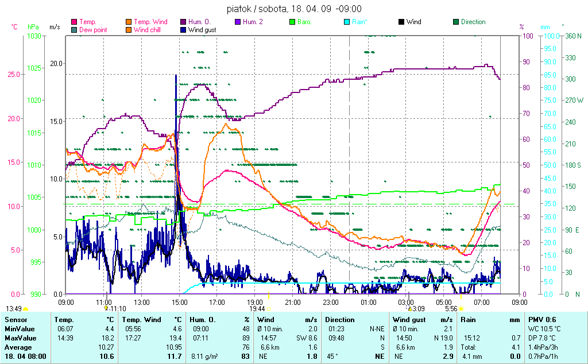Click the pink Temp. legend swatch

74,22
